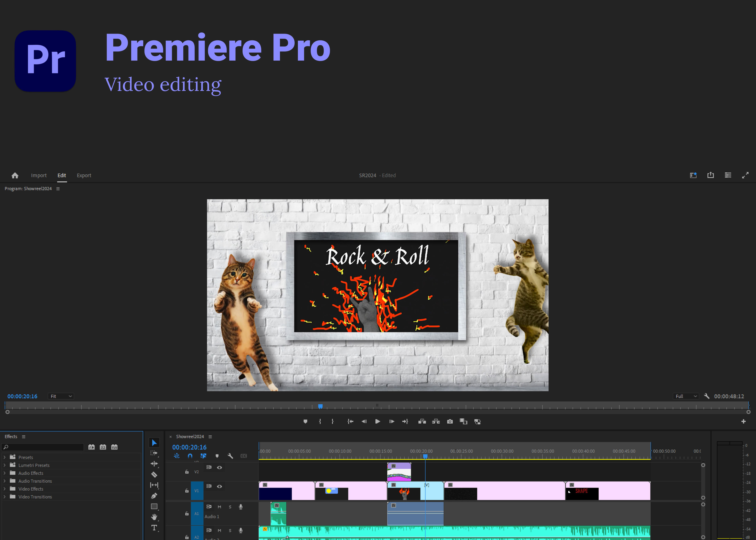
Task: Select the Pen tool
Action: click(154, 496)
